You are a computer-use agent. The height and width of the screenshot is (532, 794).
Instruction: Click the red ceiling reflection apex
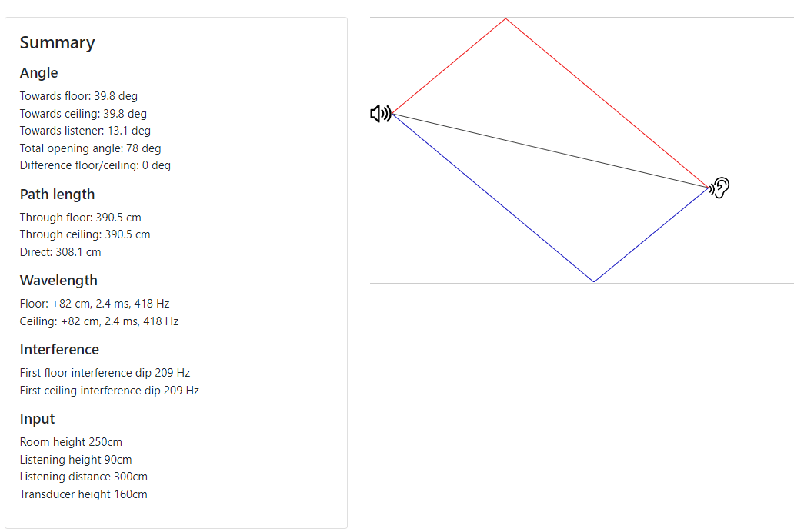(505, 19)
